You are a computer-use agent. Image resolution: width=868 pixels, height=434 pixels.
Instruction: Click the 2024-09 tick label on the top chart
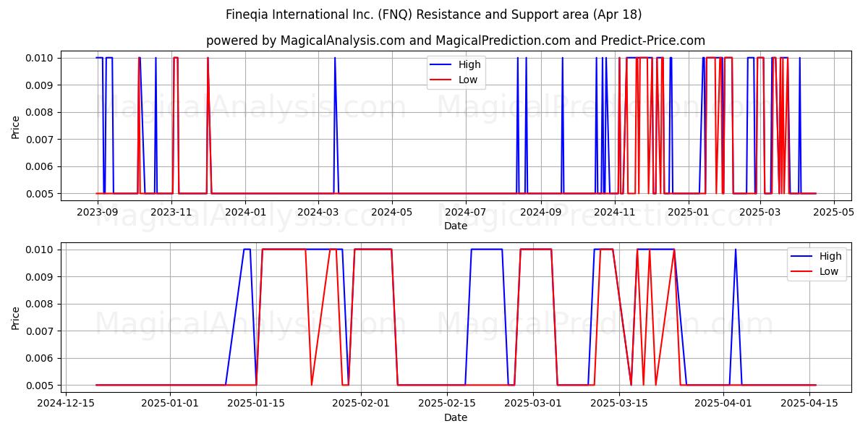[540, 212]
